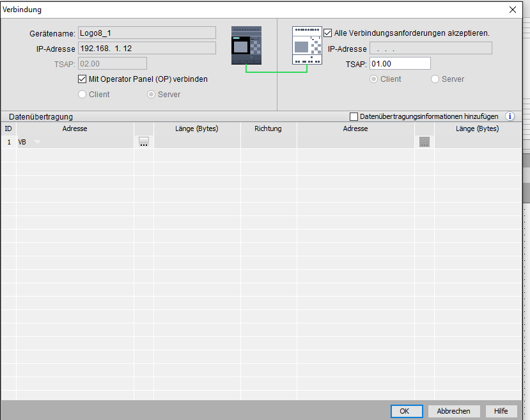Enable 'Datenübertragungsinformationen hinzufügen' checkbox
The height and width of the screenshot is (420, 530).
pyautogui.click(x=354, y=116)
